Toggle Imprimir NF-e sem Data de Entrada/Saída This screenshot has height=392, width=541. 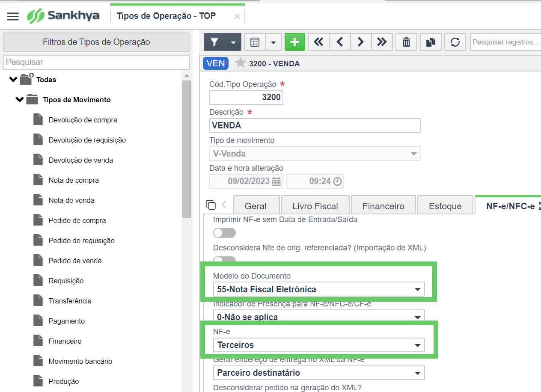225,233
